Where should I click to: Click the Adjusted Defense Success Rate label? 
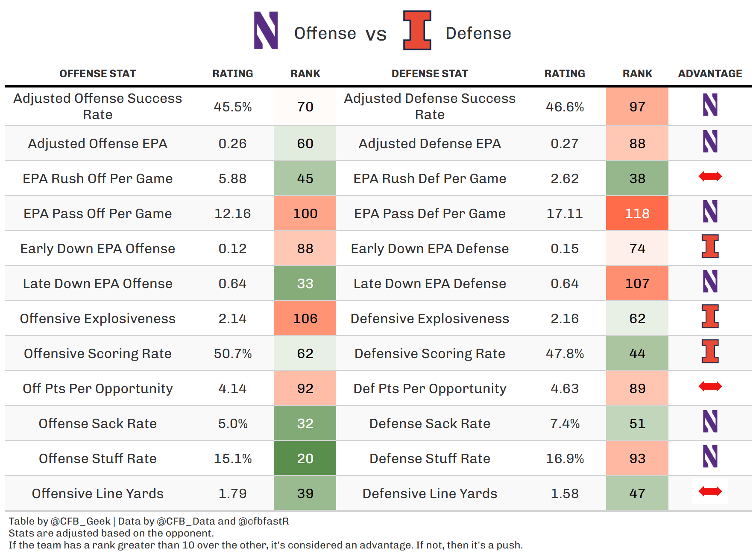[x=430, y=106]
